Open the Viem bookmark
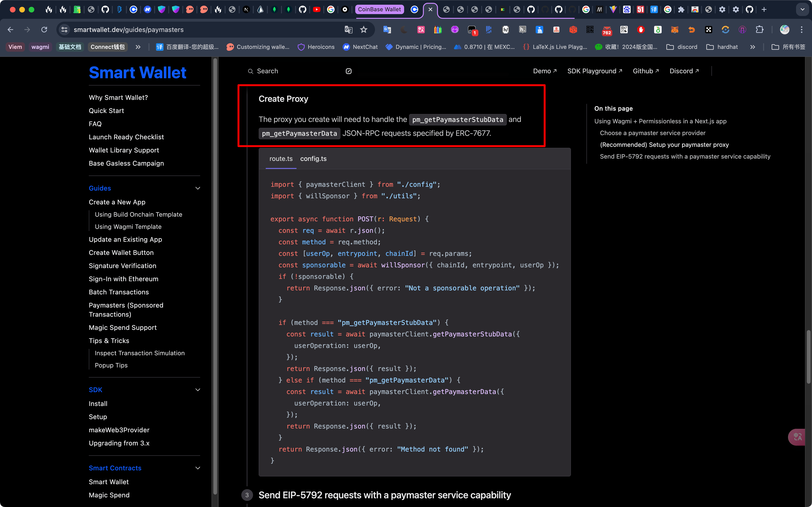Screen dimensions: 812x507 15,47
